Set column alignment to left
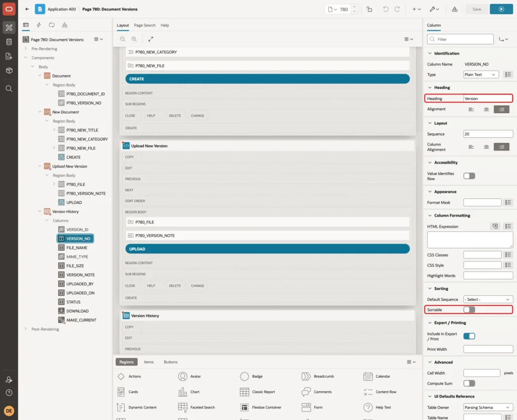The height and width of the screenshot is (420, 517). pos(471,147)
